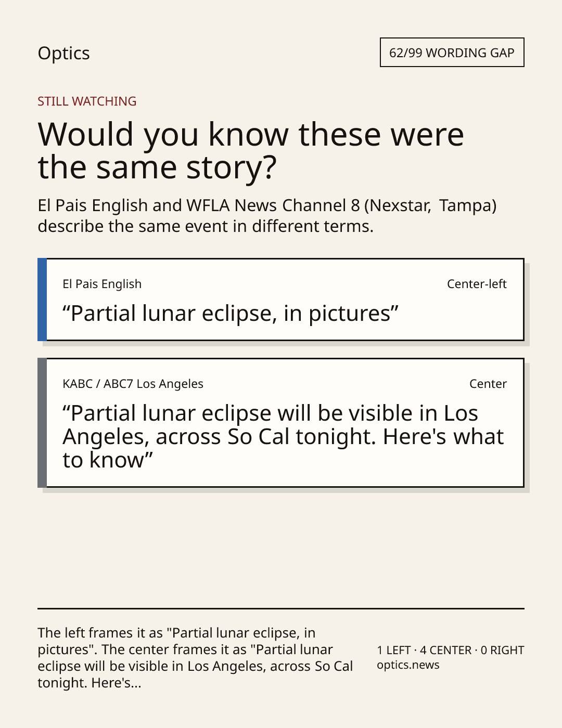Click the blue stripe on El Pais card
This screenshot has width=562, height=728.
click(x=42, y=300)
